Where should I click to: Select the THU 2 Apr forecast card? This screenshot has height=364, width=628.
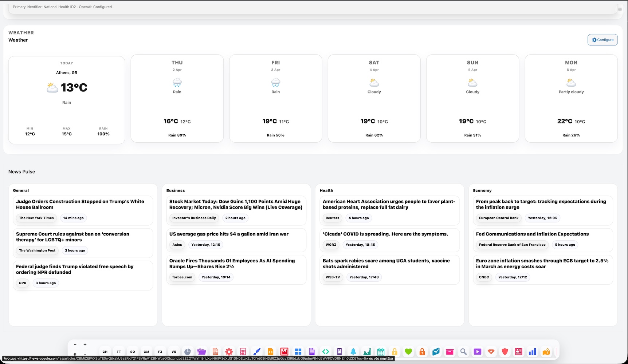coord(177,98)
